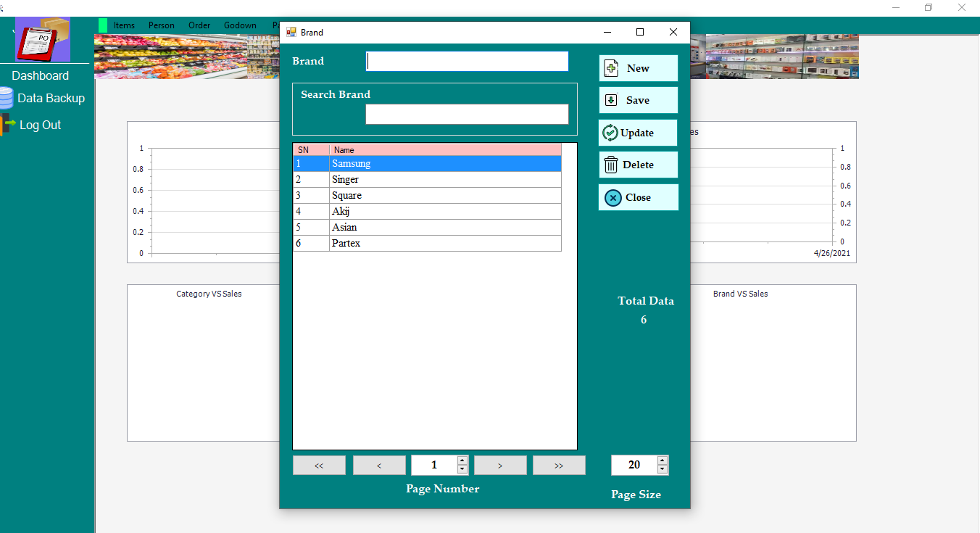Select the Singer brand row
This screenshot has height=533, width=980.
click(427, 180)
